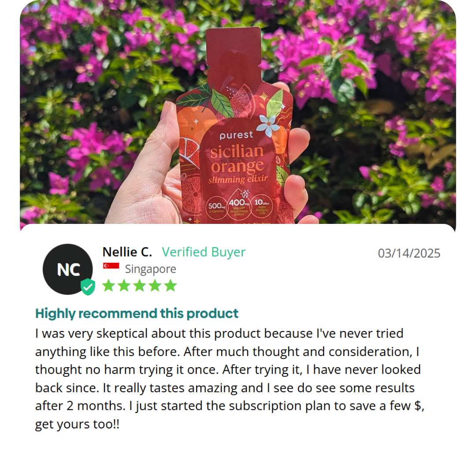Click the 'Highly recommend this product' title
This screenshot has height=476, width=476.
click(137, 313)
